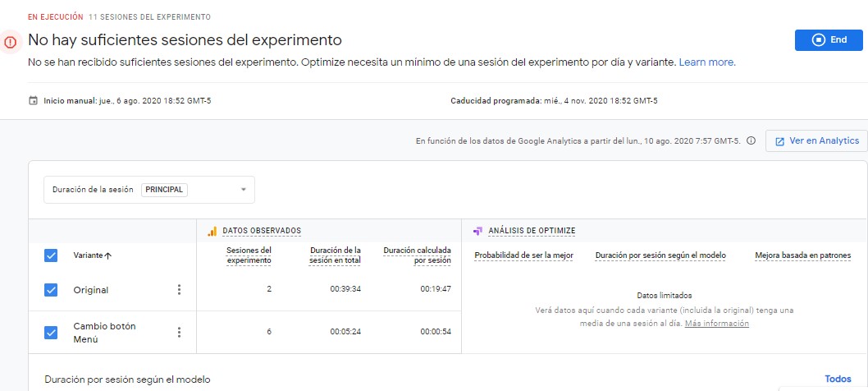The width and height of the screenshot is (868, 391).
Task: Open the Más información link
Action: [x=716, y=324]
